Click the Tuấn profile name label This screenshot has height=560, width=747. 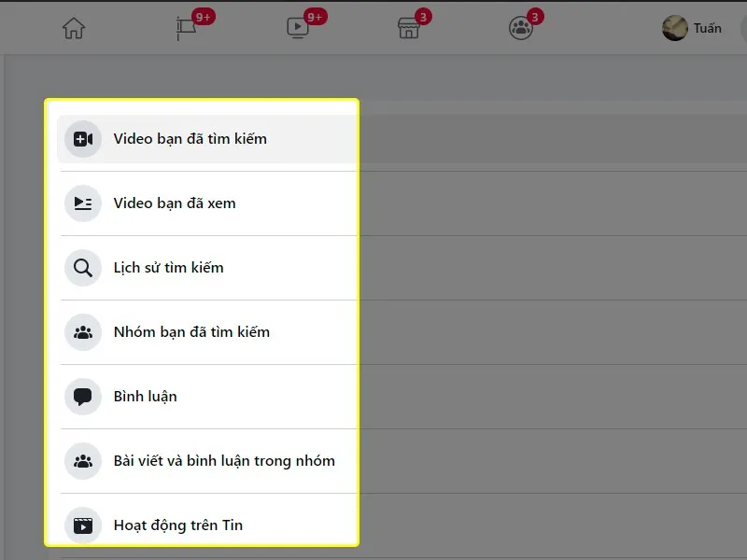707,28
